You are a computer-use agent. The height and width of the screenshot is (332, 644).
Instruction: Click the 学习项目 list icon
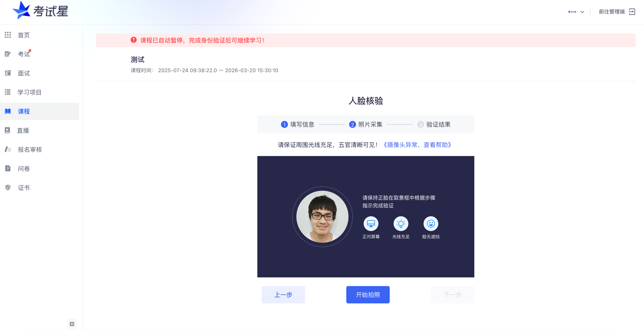(x=8, y=92)
